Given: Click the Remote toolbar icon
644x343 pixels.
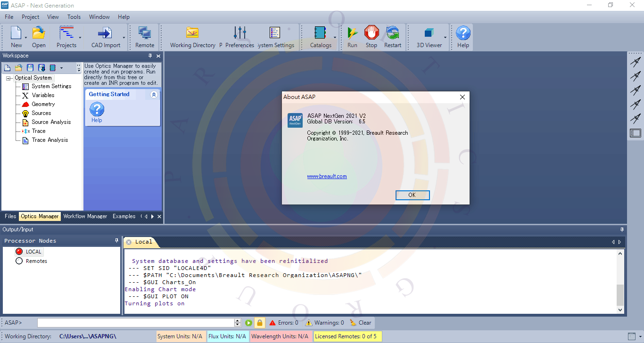Looking at the screenshot, I should pyautogui.click(x=145, y=33).
